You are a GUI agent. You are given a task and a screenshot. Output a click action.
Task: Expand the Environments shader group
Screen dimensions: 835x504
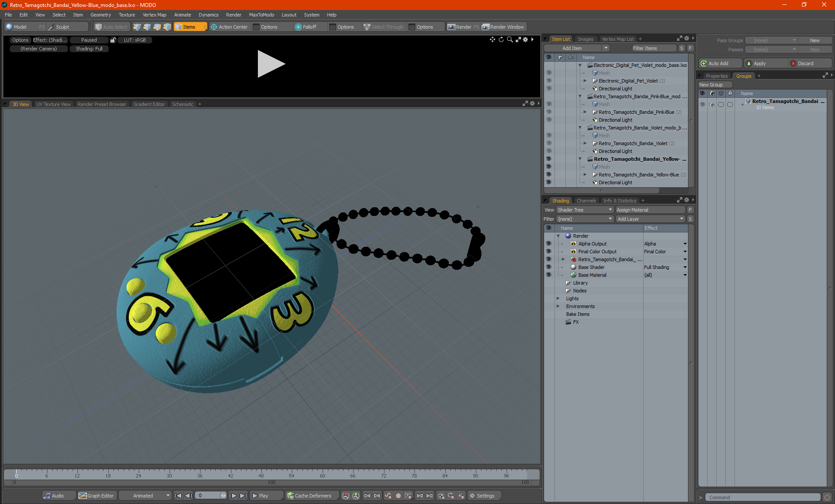pos(558,306)
